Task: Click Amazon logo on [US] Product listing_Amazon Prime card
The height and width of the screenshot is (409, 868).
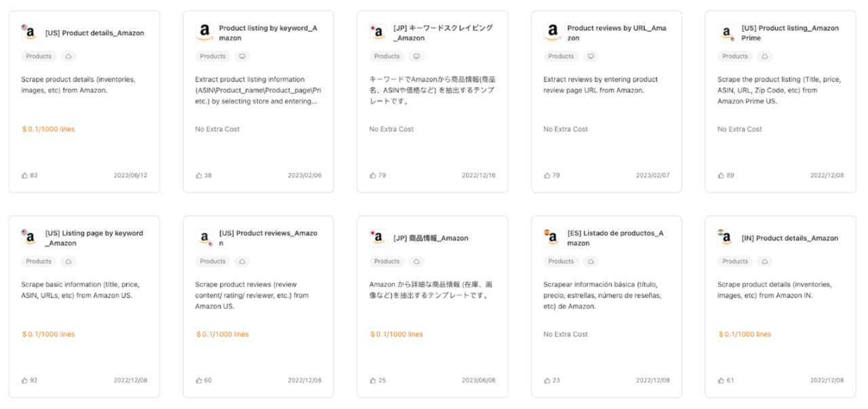Action: (x=726, y=33)
